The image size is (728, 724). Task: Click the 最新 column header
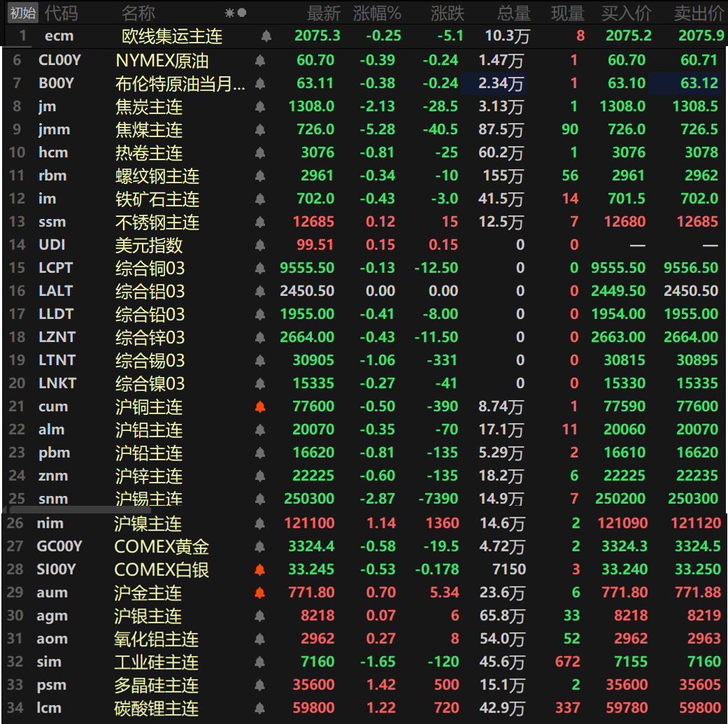[x=323, y=13]
